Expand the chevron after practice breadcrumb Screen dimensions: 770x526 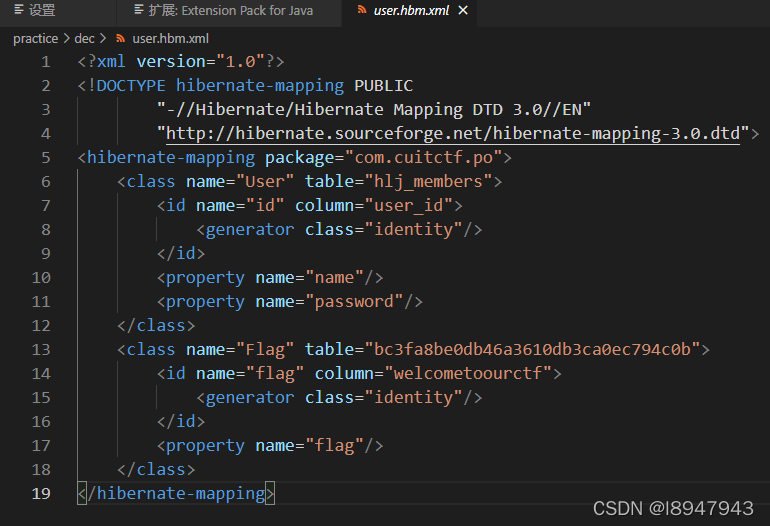click(66, 38)
